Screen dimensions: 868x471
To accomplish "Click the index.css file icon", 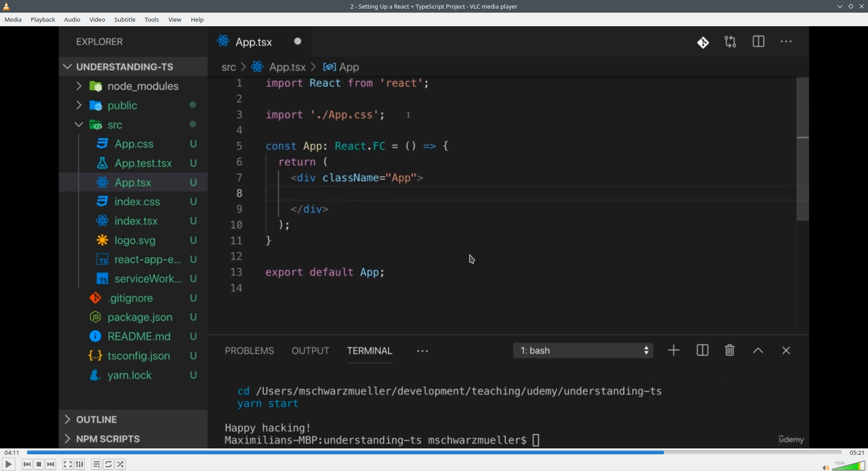I will point(103,202).
